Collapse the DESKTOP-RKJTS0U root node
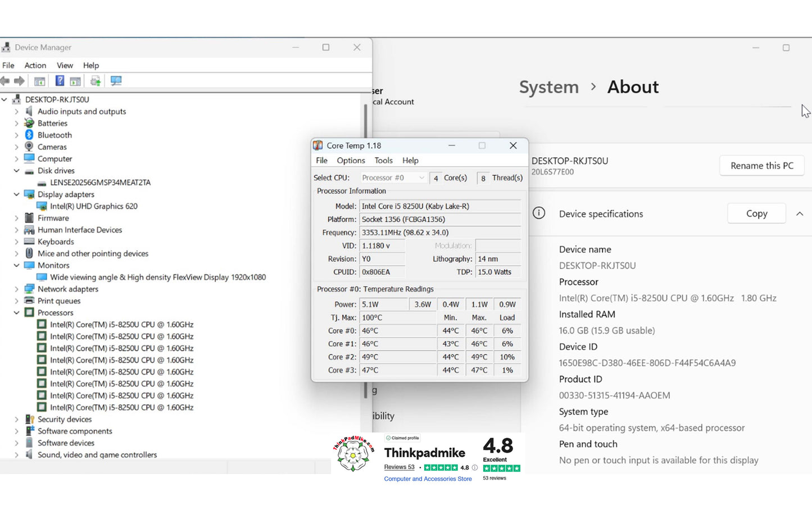The height and width of the screenshot is (510, 812). pos(4,99)
